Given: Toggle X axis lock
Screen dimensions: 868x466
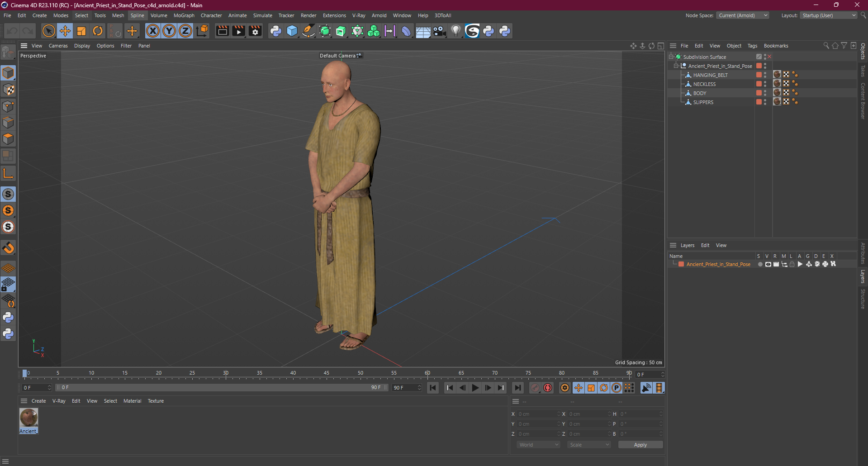Looking at the screenshot, I should (x=153, y=31).
